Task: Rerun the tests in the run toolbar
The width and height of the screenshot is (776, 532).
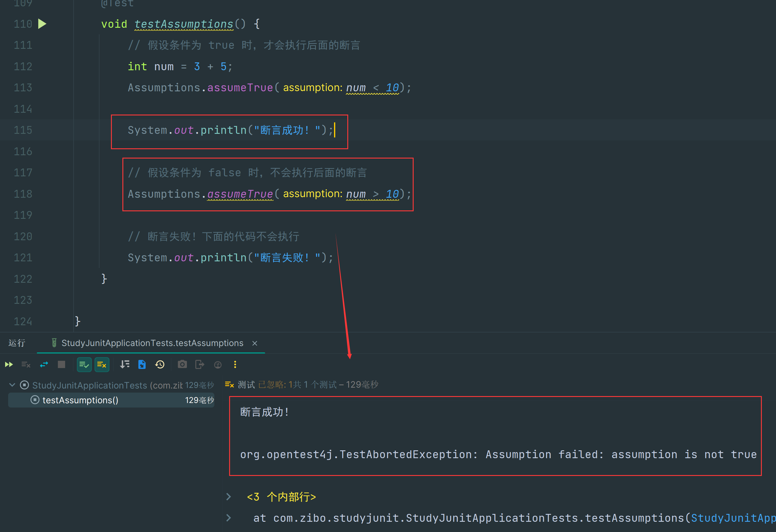Action: (x=9, y=364)
